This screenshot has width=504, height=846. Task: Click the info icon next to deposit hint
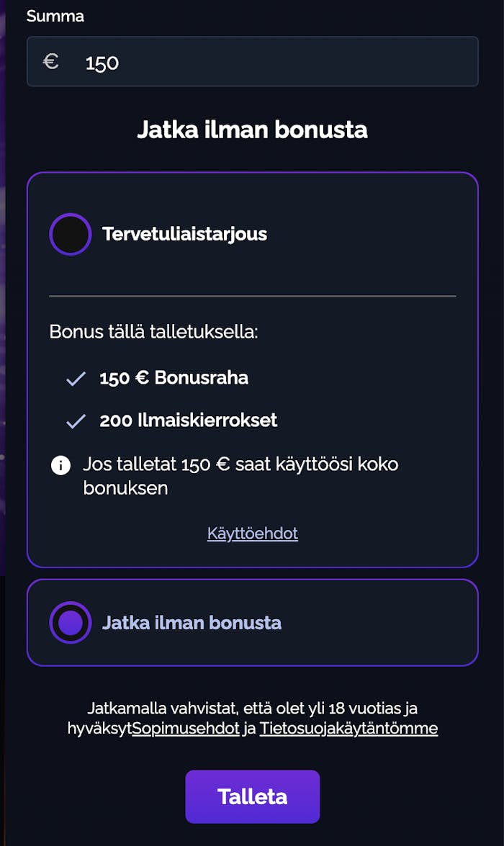(x=60, y=465)
